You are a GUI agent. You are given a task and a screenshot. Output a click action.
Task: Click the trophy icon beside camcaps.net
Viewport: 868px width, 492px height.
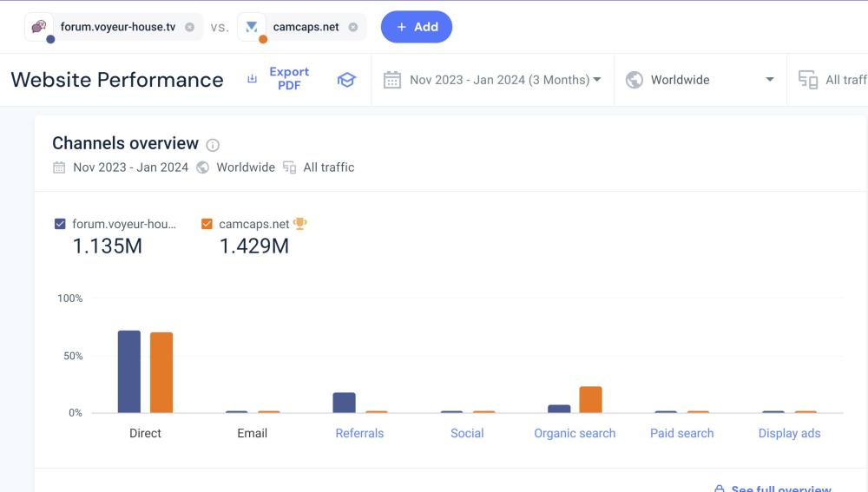pos(300,224)
